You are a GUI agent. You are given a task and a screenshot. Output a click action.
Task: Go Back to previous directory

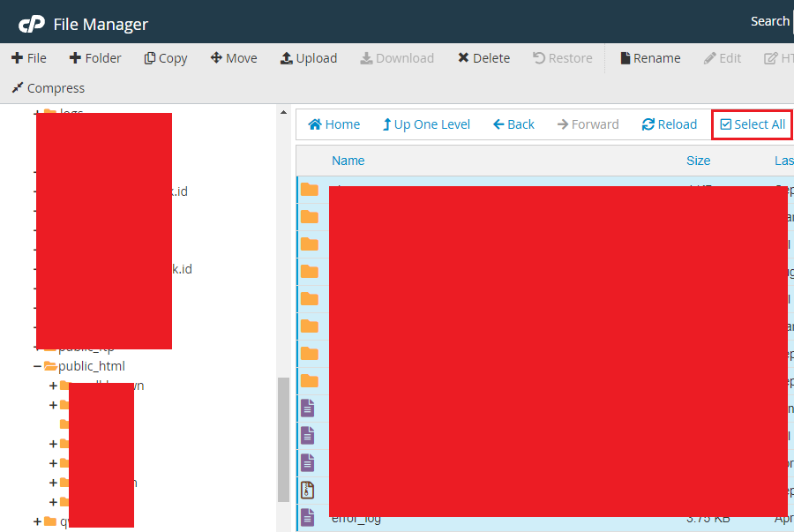click(513, 124)
